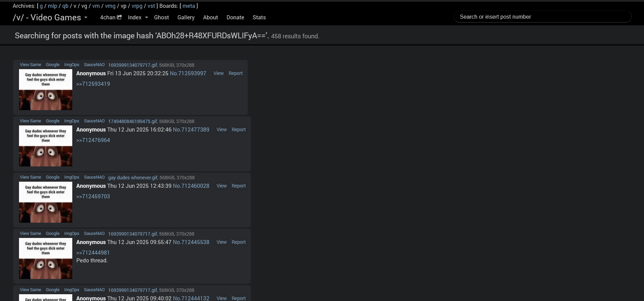This screenshot has width=644, height=301.
Task: Open the Index dropdown arrow
Action: (147, 17)
